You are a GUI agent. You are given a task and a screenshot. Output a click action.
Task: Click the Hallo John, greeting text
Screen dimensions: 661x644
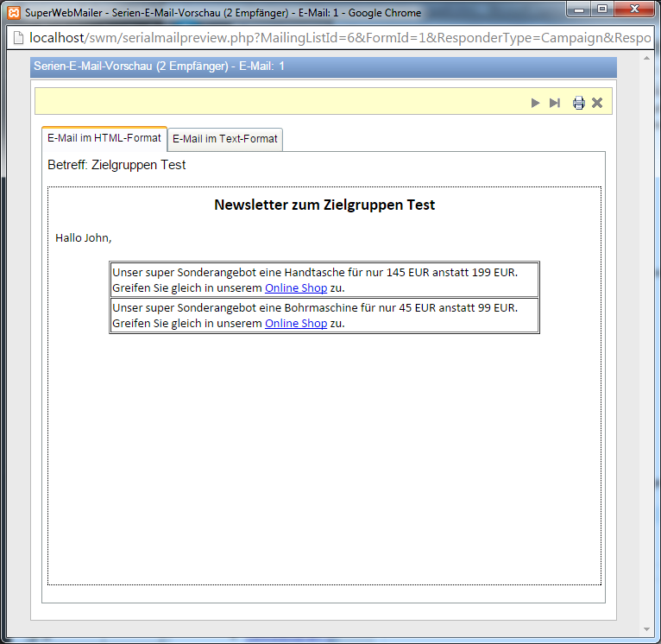[84, 237]
